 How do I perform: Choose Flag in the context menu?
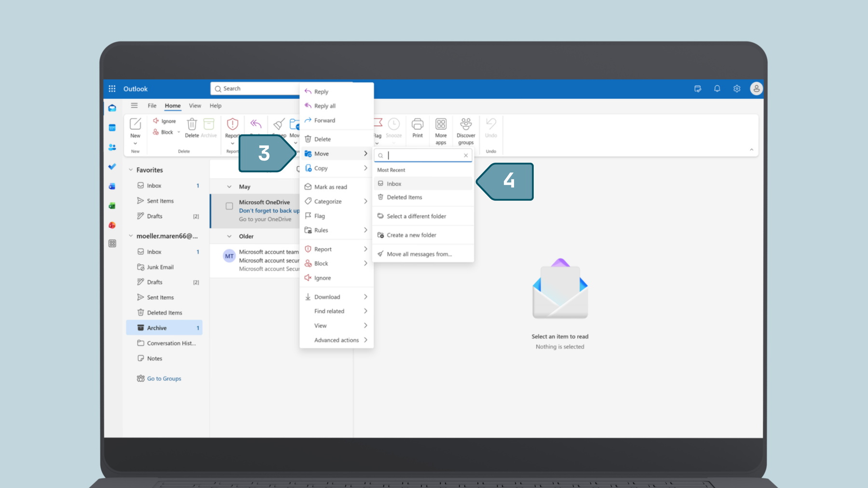[x=337, y=216]
